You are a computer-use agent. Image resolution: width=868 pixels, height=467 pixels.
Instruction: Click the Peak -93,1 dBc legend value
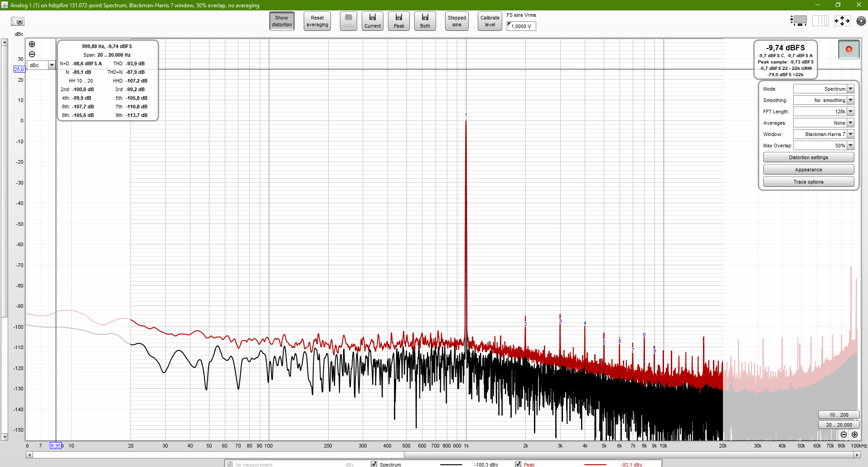(x=631, y=465)
